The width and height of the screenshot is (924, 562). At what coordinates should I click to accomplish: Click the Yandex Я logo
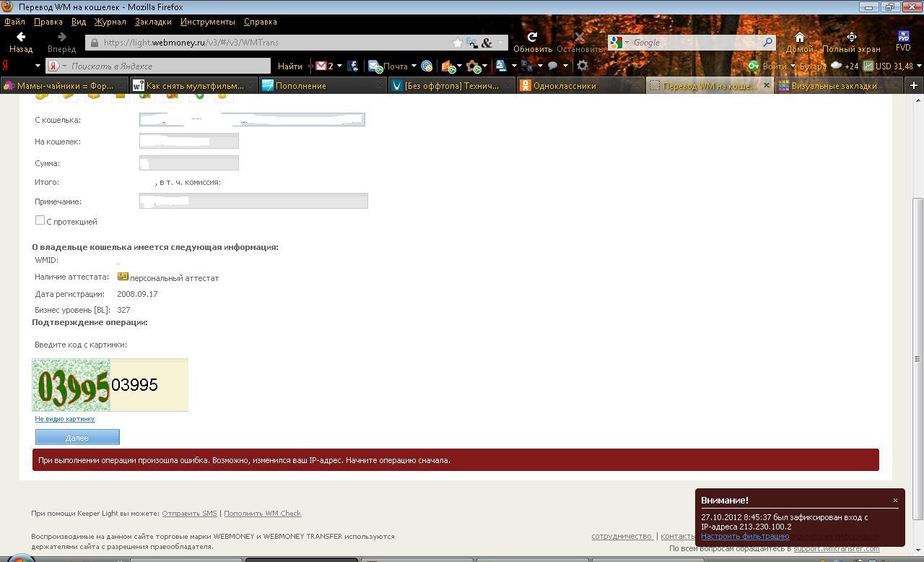[6, 66]
